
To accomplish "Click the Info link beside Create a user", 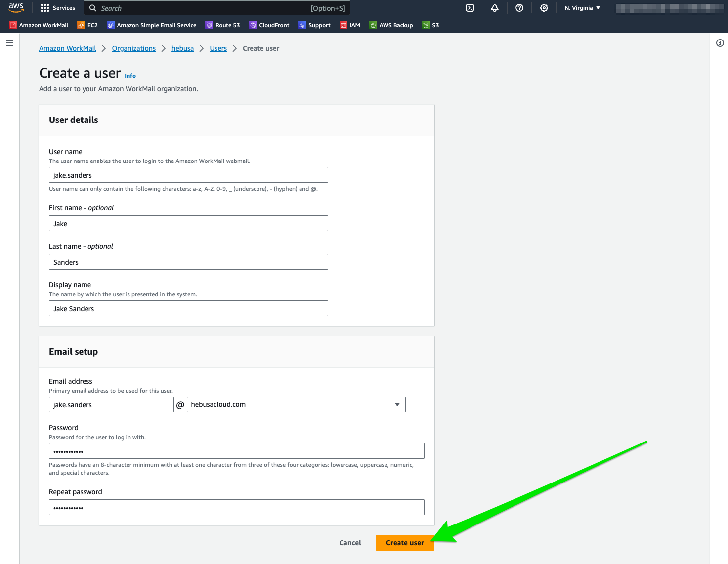I will coord(130,76).
